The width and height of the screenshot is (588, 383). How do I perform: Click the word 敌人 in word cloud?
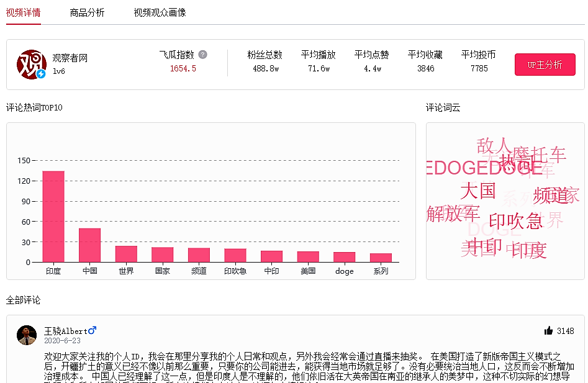493,145
